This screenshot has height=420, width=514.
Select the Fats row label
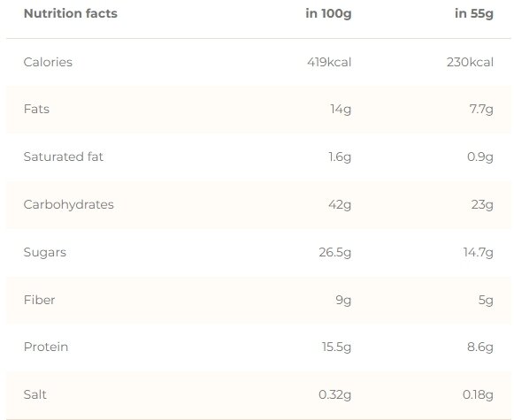pyautogui.click(x=36, y=109)
